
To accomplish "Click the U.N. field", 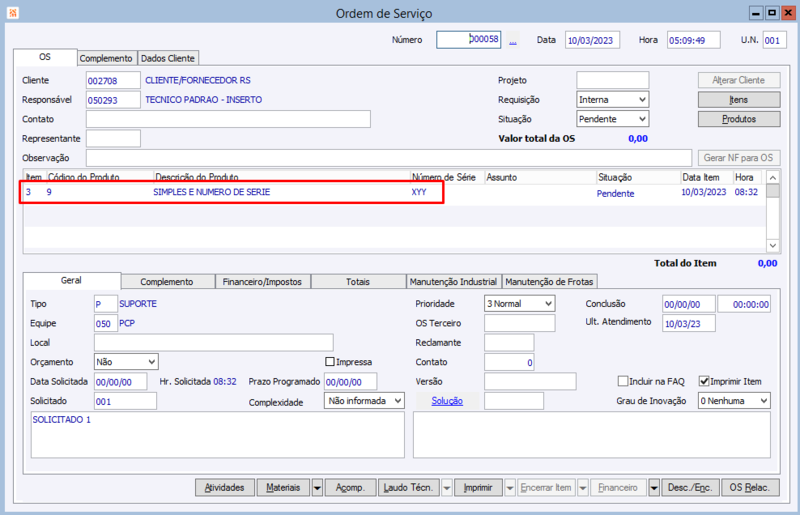I will [774, 40].
